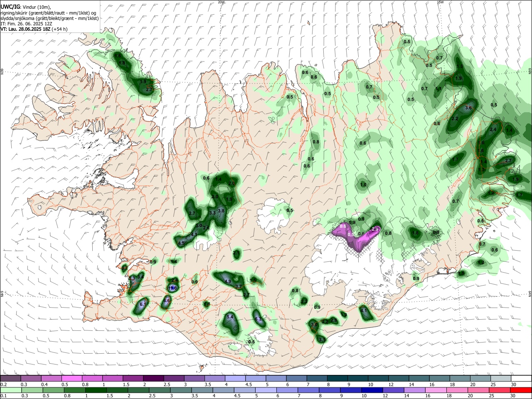Select the dark blue 10 swatch in rain legend
Viewport: 532px width, 399px height.
[x=371, y=390]
